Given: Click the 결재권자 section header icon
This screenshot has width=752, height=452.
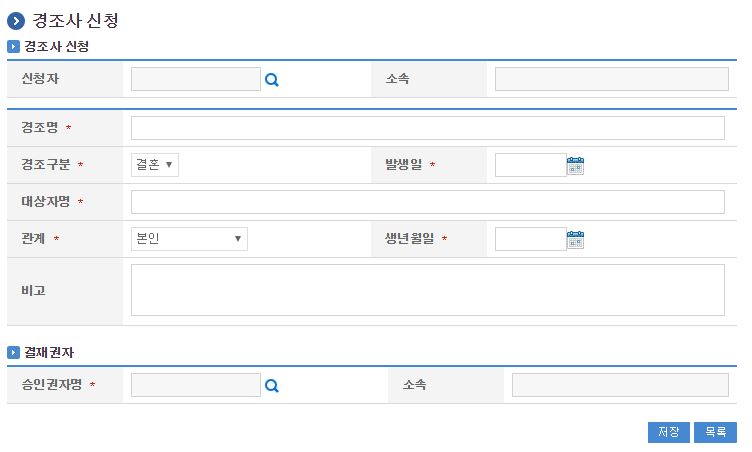Looking at the screenshot, I should click(13, 353).
